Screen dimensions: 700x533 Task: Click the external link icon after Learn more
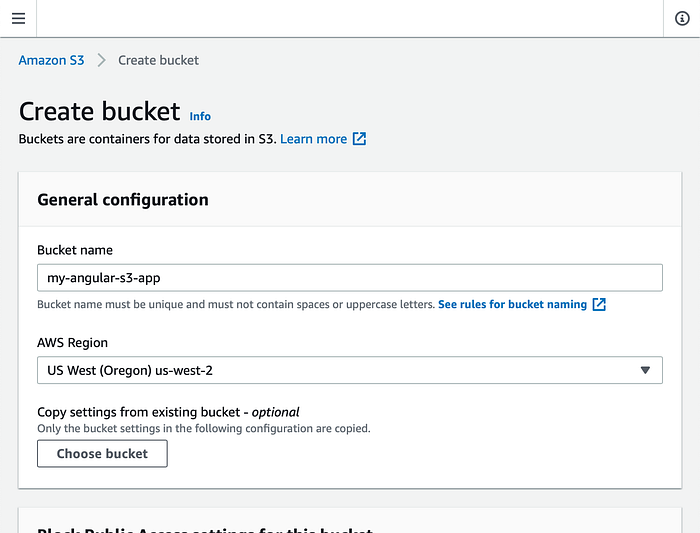[359, 139]
